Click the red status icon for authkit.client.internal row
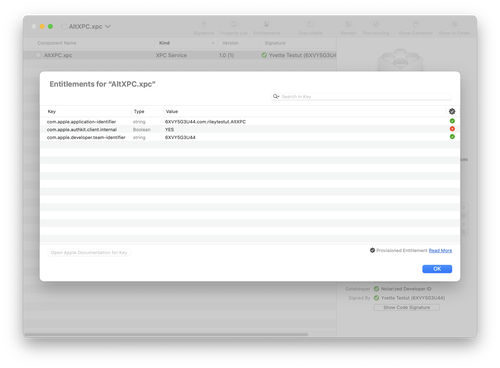 tap(452, 129)
